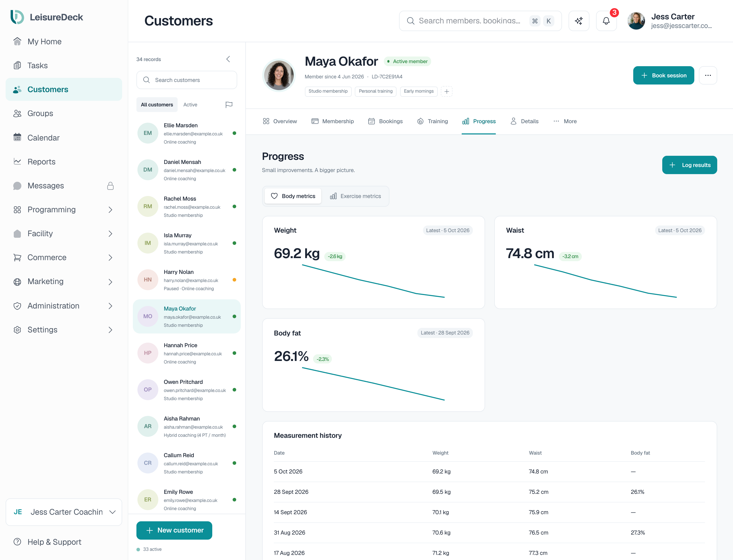Click the Help & Support question icon

(17, 542)
